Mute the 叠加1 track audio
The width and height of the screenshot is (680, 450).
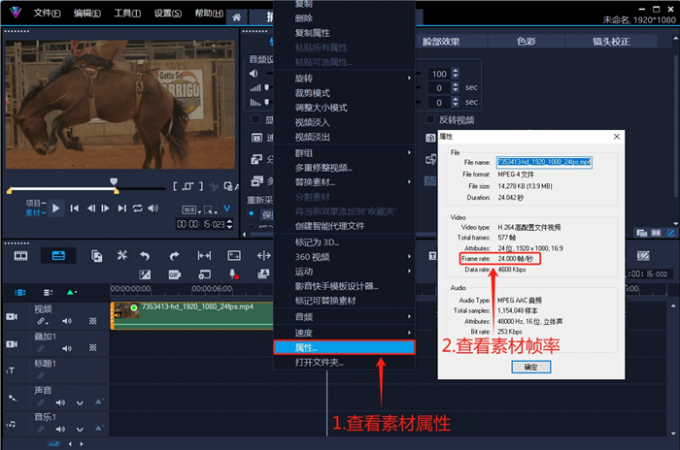(66, 348)
